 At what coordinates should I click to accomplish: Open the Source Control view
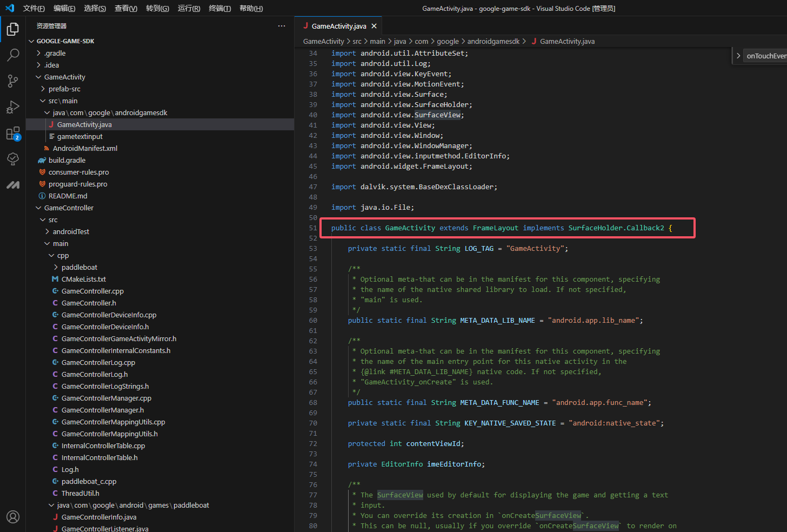pos(13,81)
